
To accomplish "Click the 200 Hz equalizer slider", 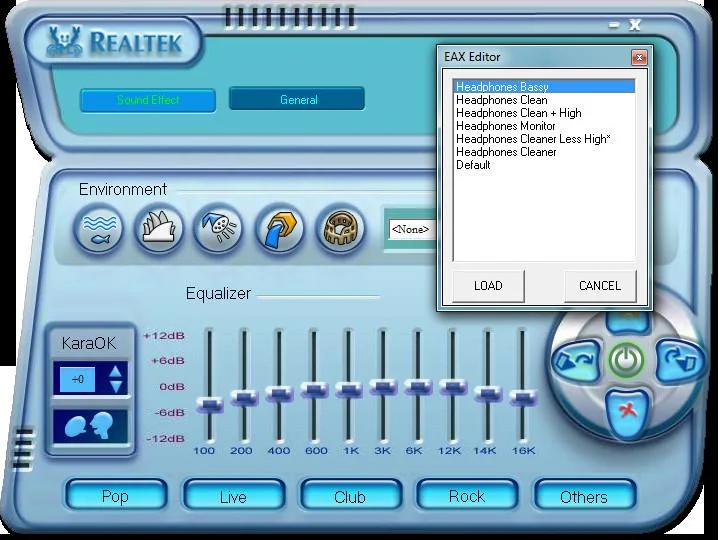I will click(244, 397).
